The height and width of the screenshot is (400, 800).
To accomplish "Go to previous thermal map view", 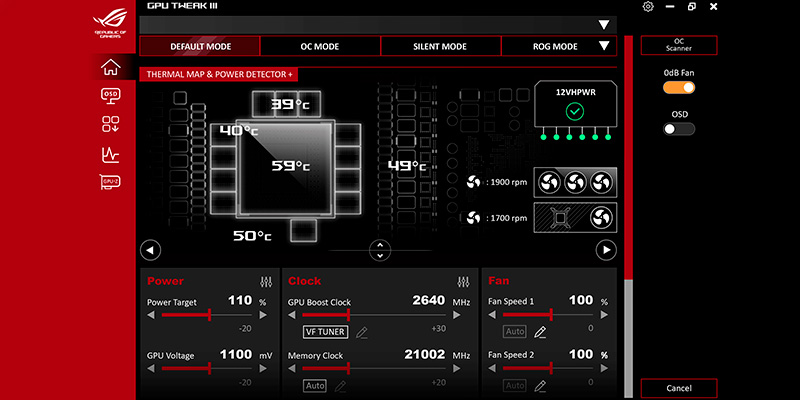I will click(x=150, y=250).
